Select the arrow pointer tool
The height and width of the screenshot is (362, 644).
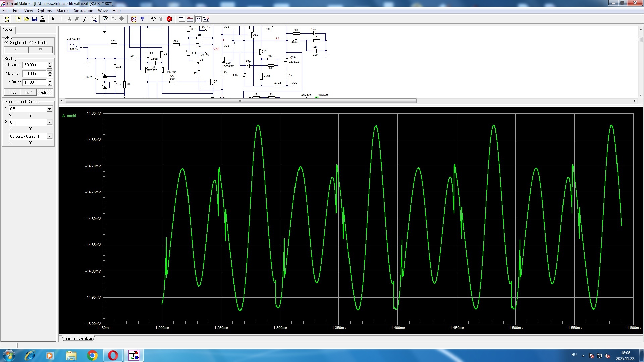pos(53,19)
